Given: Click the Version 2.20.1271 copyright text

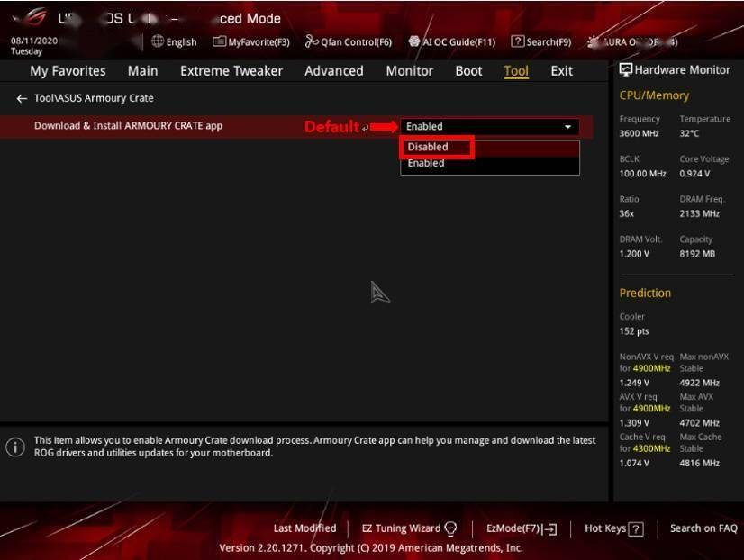Looking at the screenshot, I should 370,548.
